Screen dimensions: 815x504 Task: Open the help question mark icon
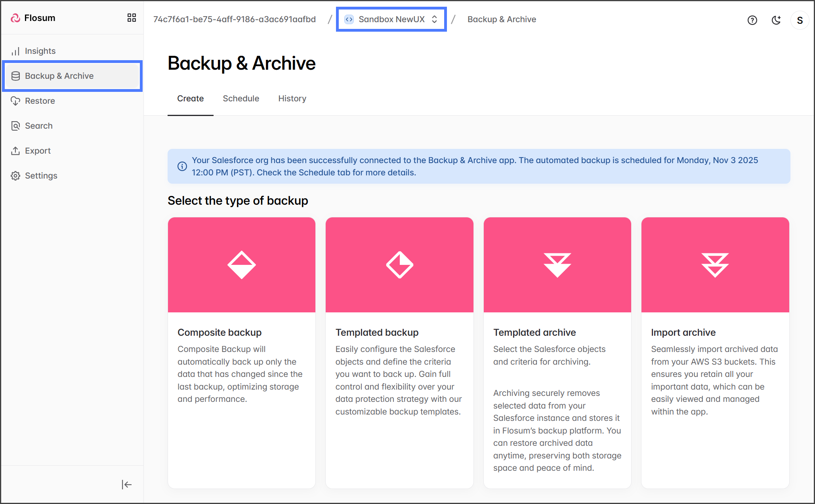click(752, 20)
